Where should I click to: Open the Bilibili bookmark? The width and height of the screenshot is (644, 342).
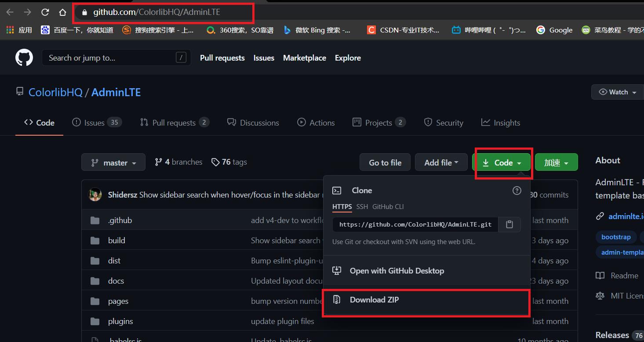(x=489, y=30)
